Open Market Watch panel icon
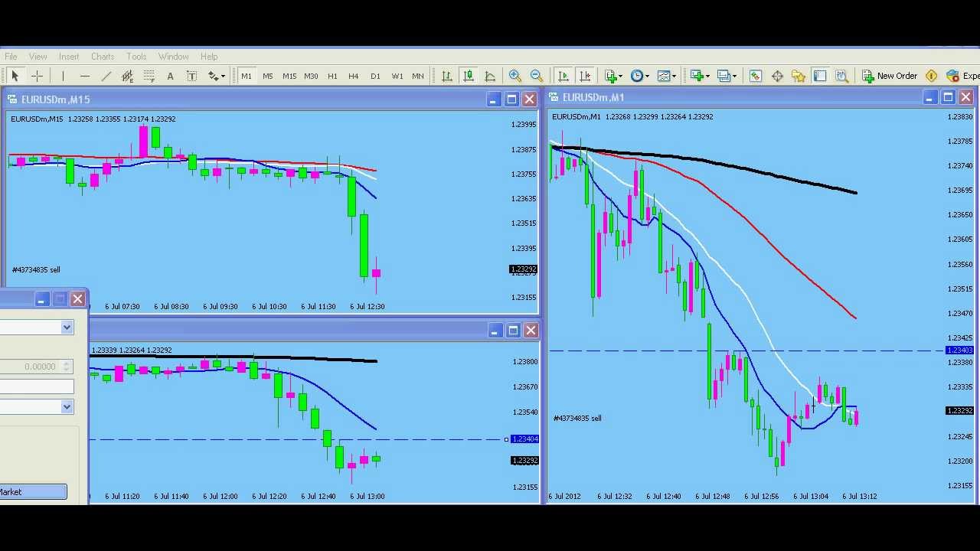Viewport: 980px width, 551px height. [756, 76]
